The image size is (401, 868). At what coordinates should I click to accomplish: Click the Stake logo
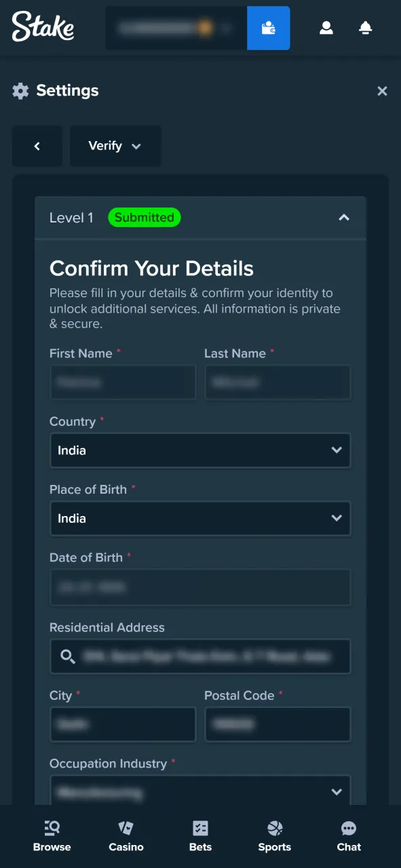43,28
